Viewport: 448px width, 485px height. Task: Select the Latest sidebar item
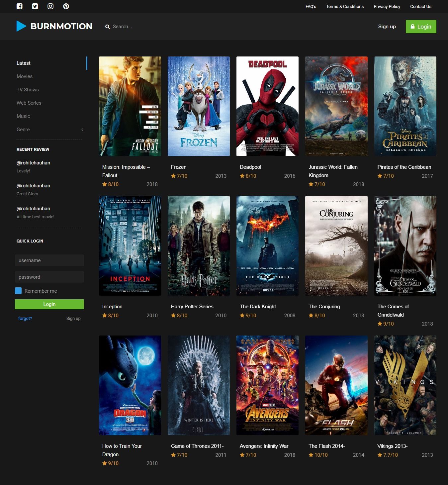[23, 63]
